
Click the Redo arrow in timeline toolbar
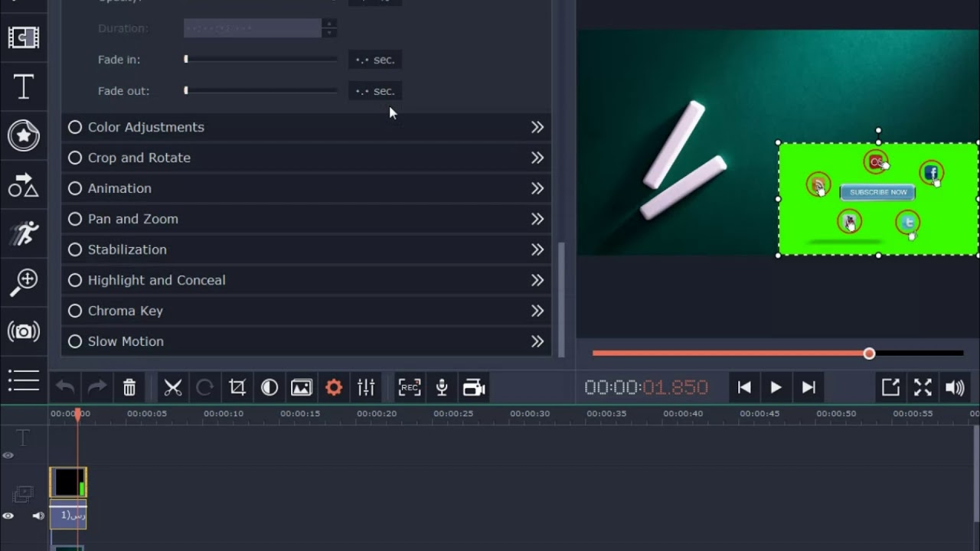97,388
